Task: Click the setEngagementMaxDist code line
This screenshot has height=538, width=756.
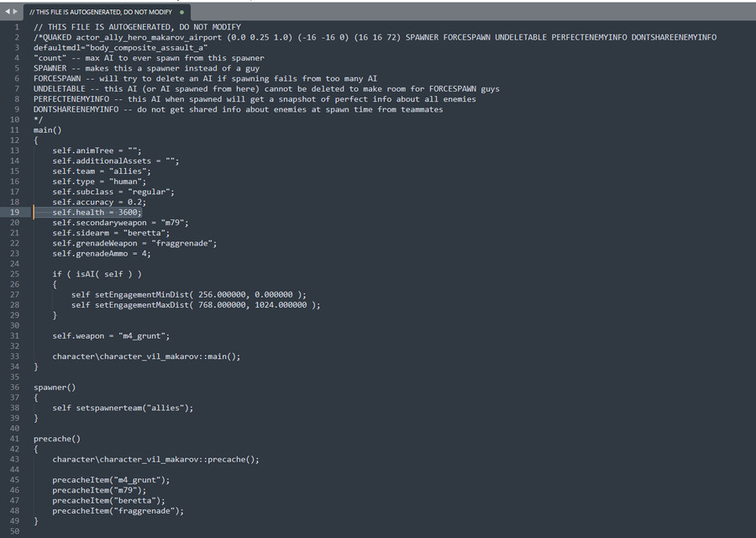Action: [196, 305]
